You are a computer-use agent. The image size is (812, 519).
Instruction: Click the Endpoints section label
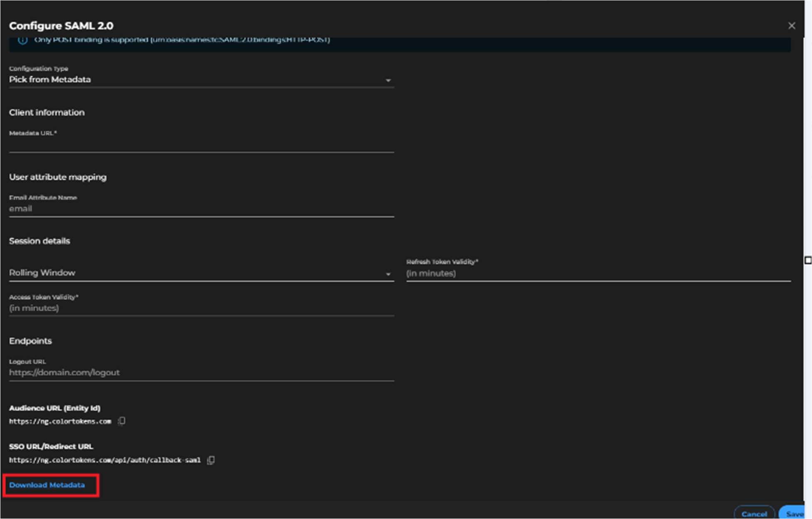[30, 341]
